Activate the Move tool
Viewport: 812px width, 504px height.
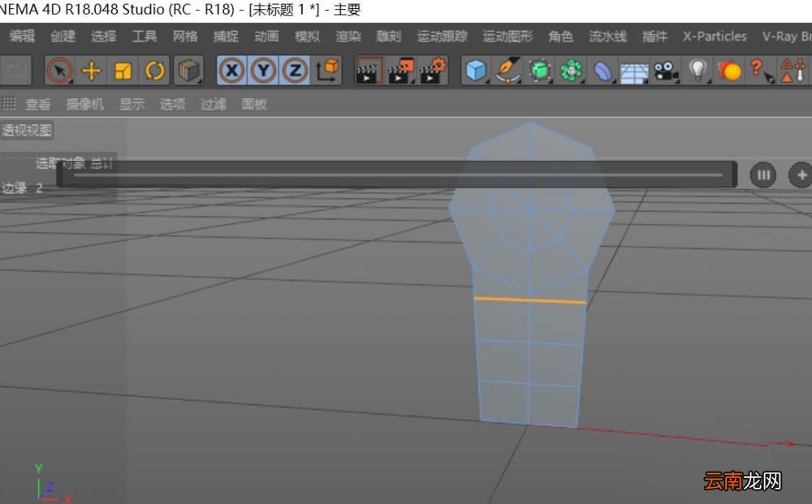(x=91, y=70)
